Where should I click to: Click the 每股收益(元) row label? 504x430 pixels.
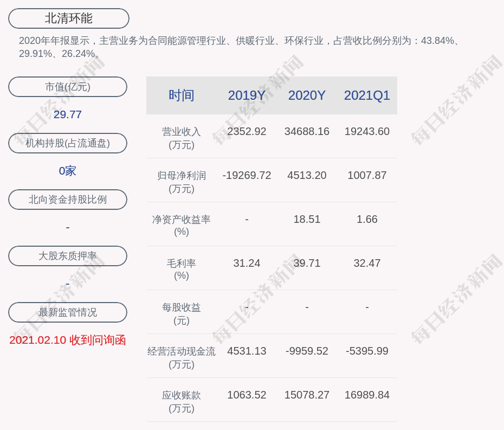tap(182, 314)
